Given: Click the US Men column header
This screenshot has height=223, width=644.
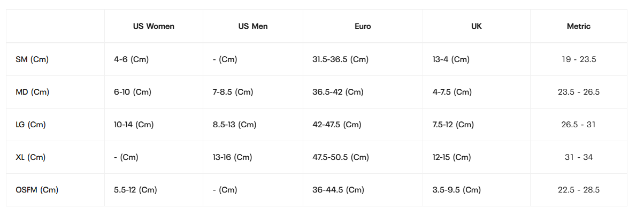Looking at the screenshot, I should coord(253,26).
